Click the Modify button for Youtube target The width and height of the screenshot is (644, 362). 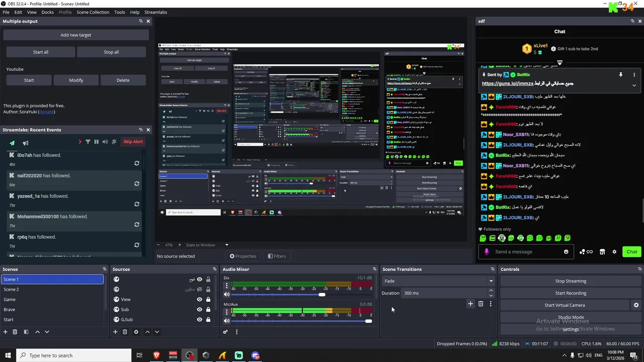(76, 80)
